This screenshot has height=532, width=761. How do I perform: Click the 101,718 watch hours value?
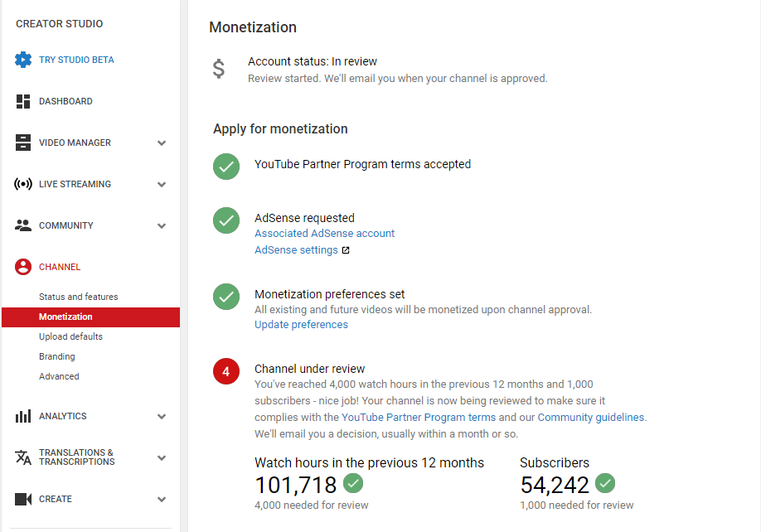point(296,485)
